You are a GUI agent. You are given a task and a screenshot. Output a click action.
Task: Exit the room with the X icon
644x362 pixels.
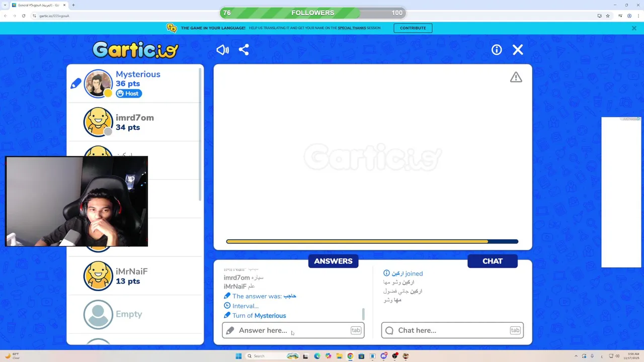point(518,50)
